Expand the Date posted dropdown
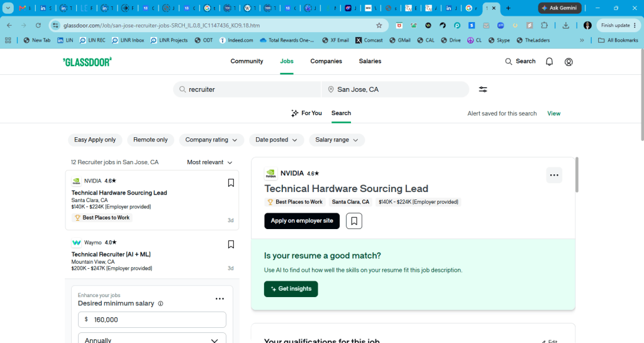 [x=276, y=140]
